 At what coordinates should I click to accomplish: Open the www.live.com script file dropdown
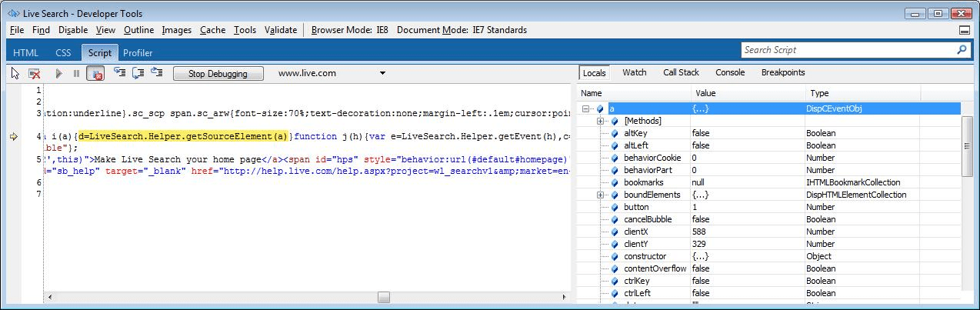(383, 74)
